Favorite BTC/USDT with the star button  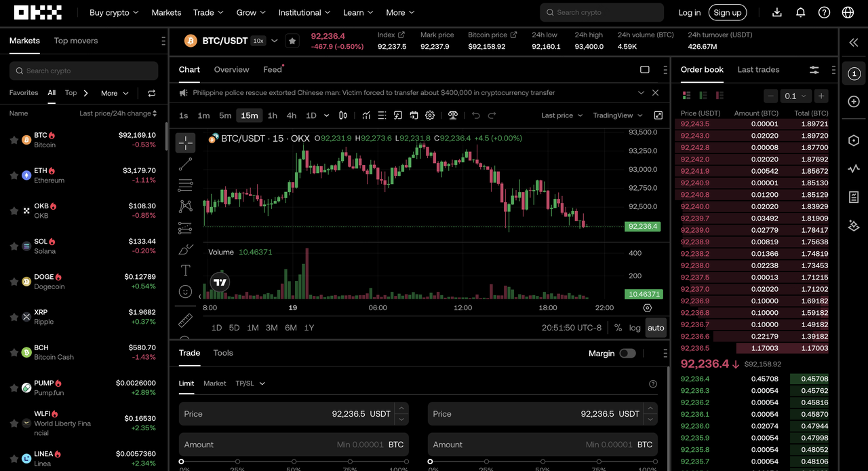[x=292, y=41]
